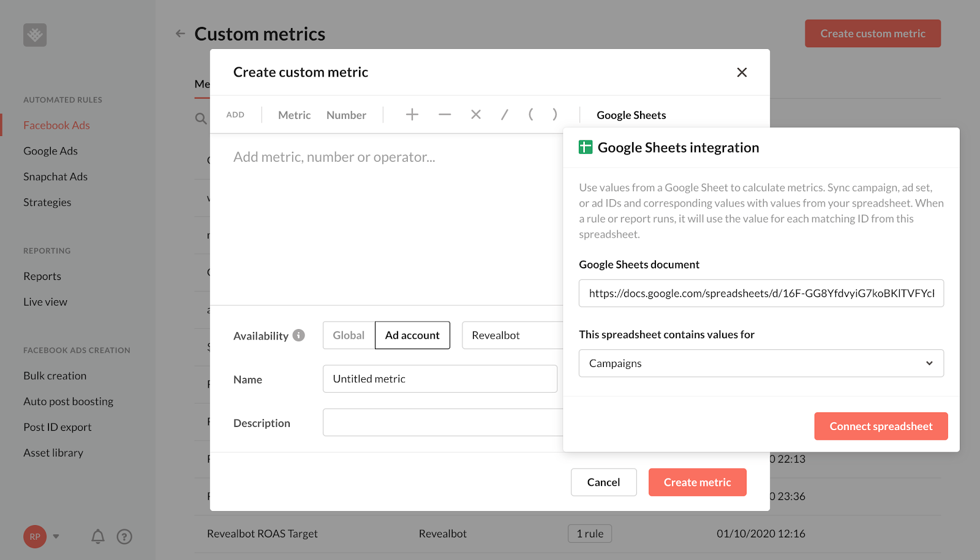Open Bulk creation in the sidebar

point(55,376)
